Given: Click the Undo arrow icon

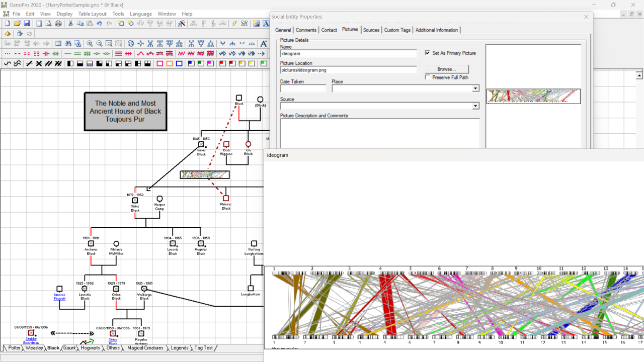Looking at the screenshot, I should tap(99, 24).
